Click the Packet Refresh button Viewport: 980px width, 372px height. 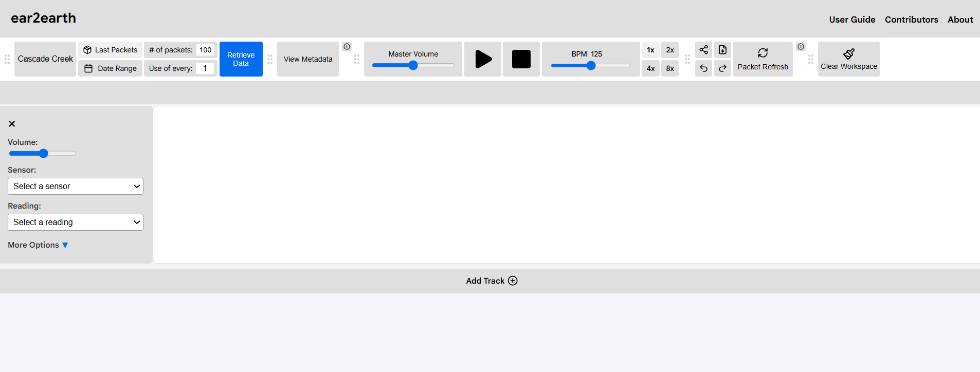[763, 59]
